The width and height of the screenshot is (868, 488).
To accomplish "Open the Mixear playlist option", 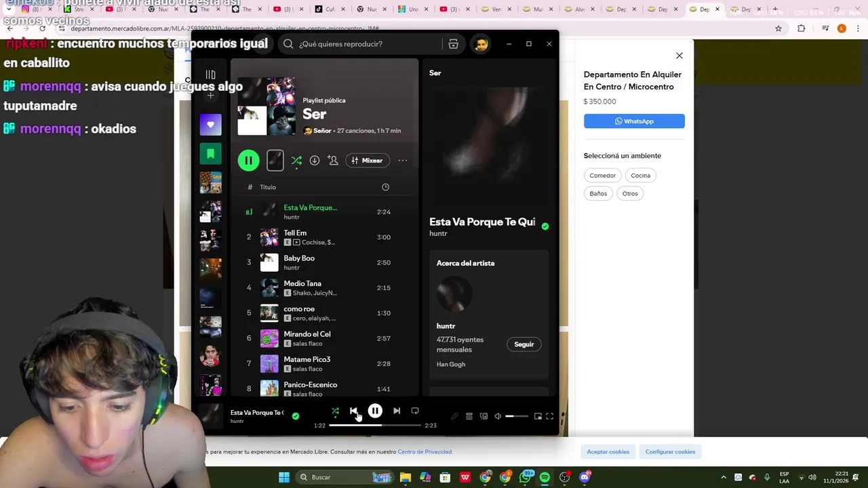I will tap(367, 161).
